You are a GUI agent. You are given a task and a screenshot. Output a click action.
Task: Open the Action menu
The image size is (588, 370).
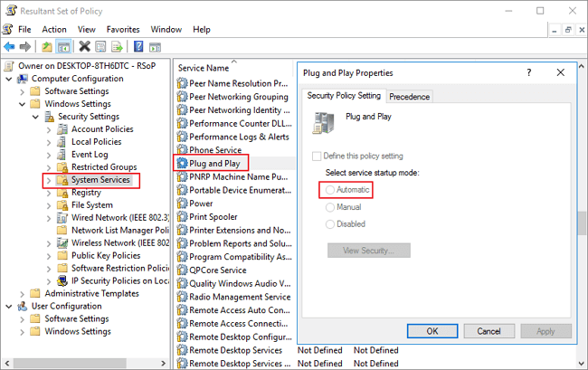[x=53, y=29]
